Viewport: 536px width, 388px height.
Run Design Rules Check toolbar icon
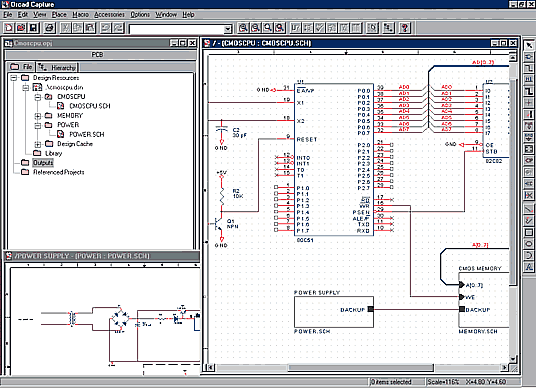click(320, 28)
